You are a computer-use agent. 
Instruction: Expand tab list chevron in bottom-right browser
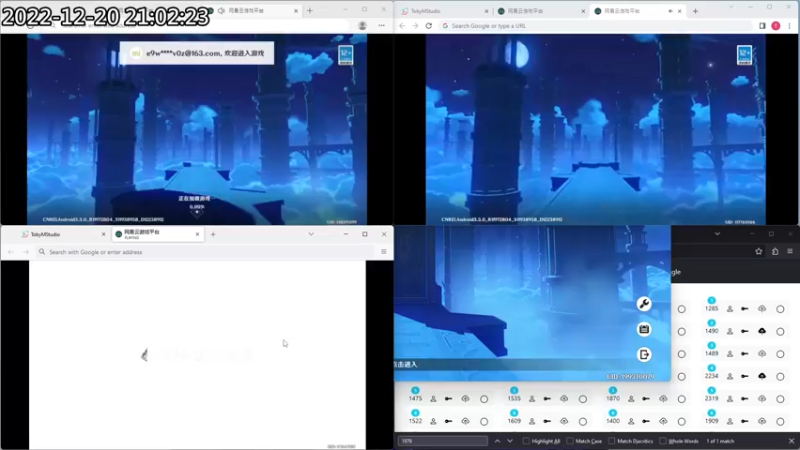pyautogui.click(x=717, y=234)
